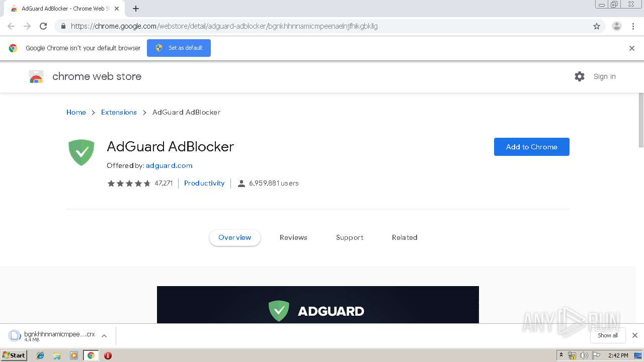Dismiss the default browser infobar

(x=632, y=48)
